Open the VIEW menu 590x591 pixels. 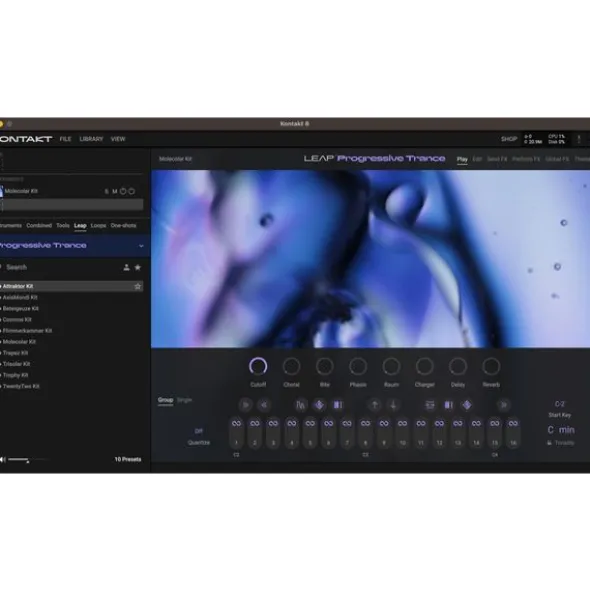[118, 139]
